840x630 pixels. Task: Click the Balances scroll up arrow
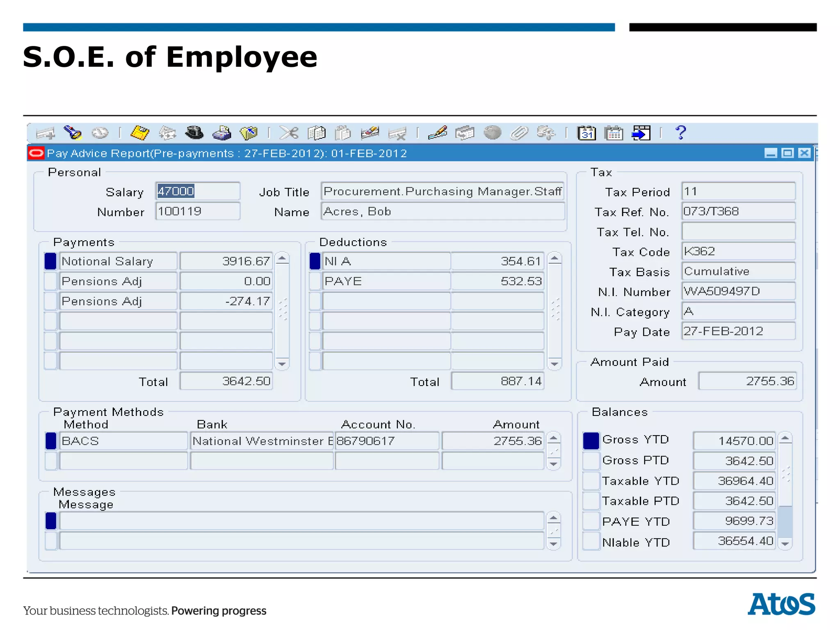(785, 438)
